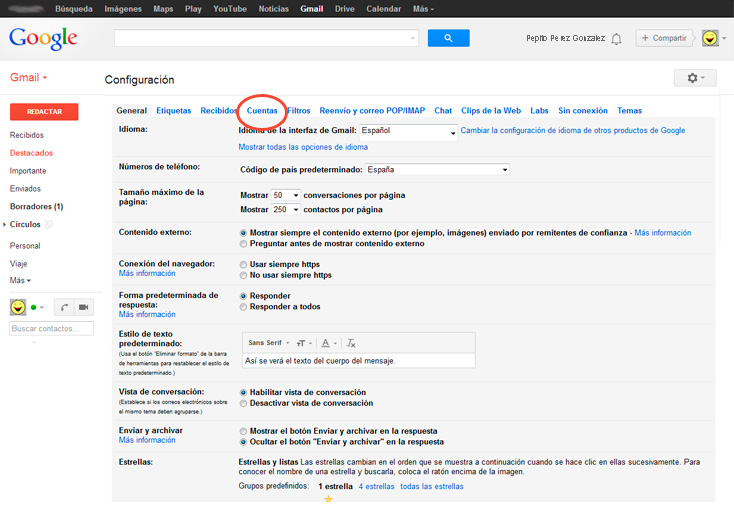Open the Más menu in top bar

(423, 9)
